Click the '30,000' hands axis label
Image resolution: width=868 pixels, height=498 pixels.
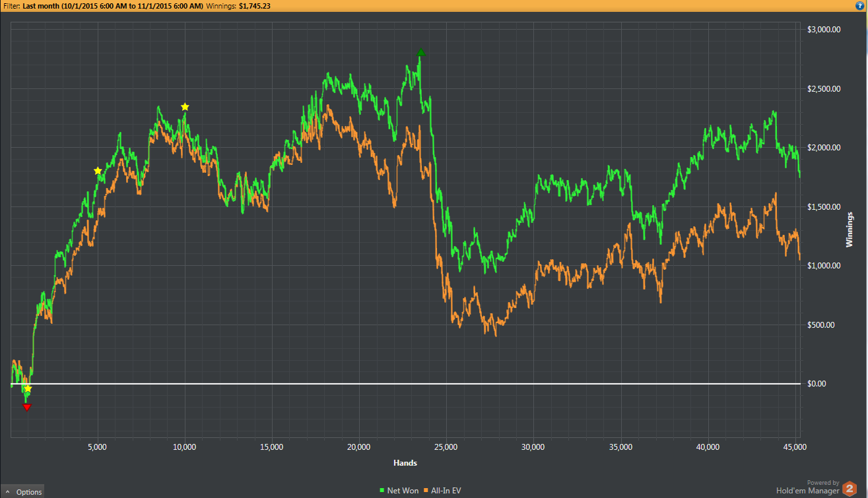(x=533, y=447)
